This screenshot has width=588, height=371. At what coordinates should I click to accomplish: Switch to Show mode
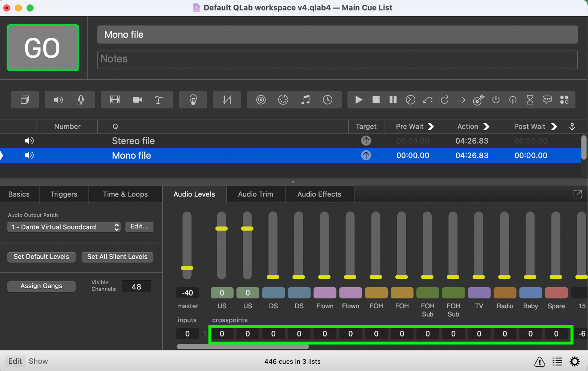(38, 361)
